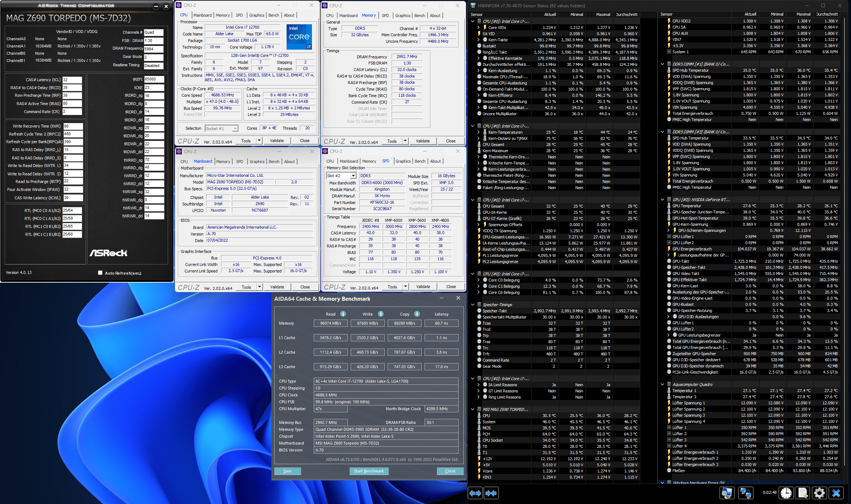Click the CAS# Latency (tCL) input field
Image resolution: width=851 pixels, height=504 pixels.
coord(72,80)
